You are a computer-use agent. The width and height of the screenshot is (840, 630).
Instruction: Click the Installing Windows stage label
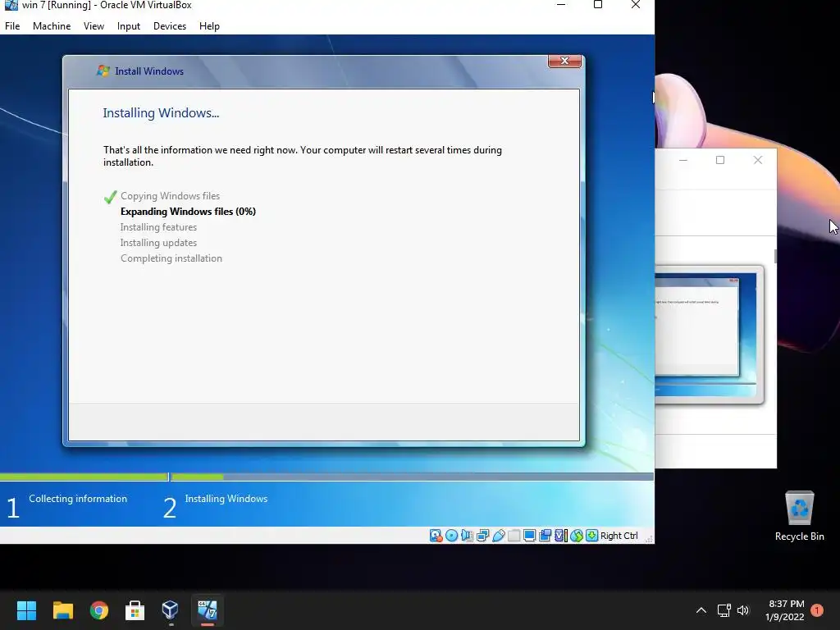click(x=226, y=499)
